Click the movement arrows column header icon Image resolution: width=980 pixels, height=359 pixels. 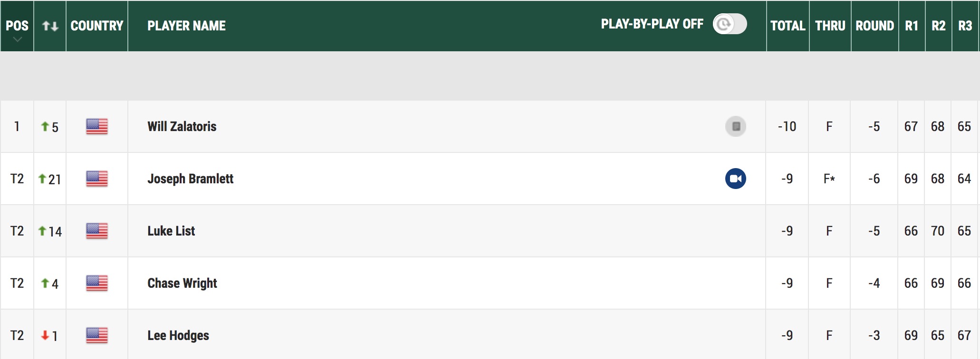[50, 26]
